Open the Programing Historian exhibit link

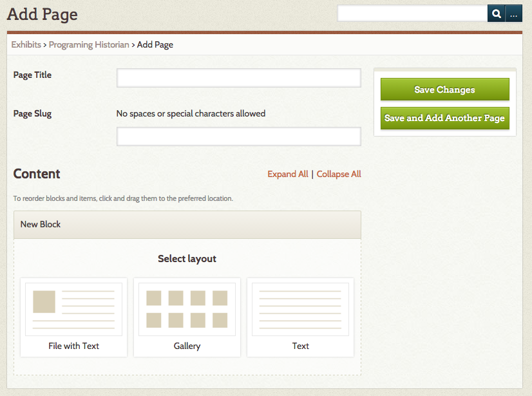click(88, 44)
